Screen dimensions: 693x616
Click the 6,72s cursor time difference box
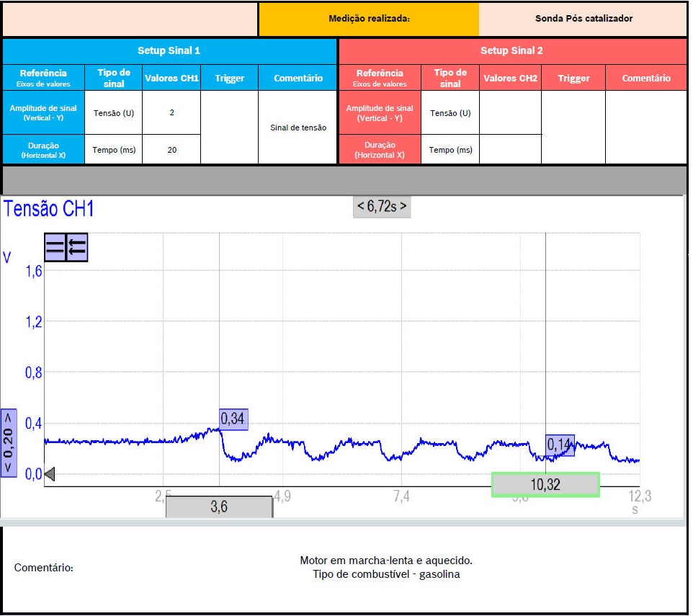tap(382, 207)
